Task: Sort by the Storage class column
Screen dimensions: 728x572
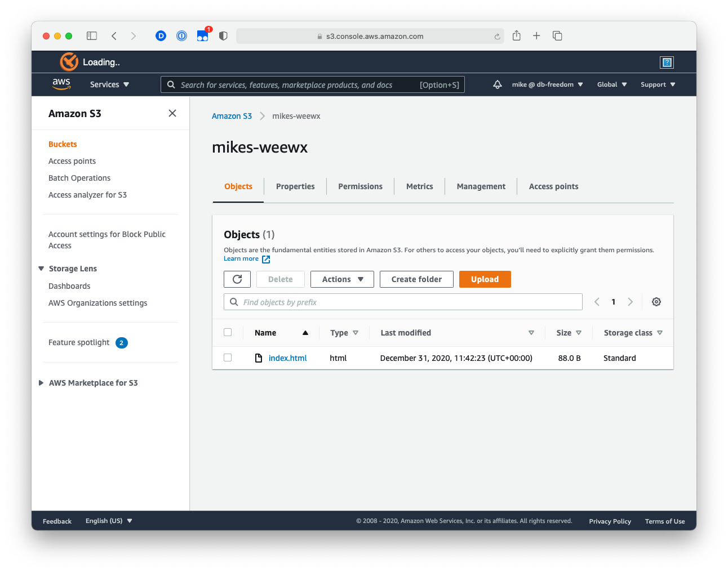Action: point(633,333)
